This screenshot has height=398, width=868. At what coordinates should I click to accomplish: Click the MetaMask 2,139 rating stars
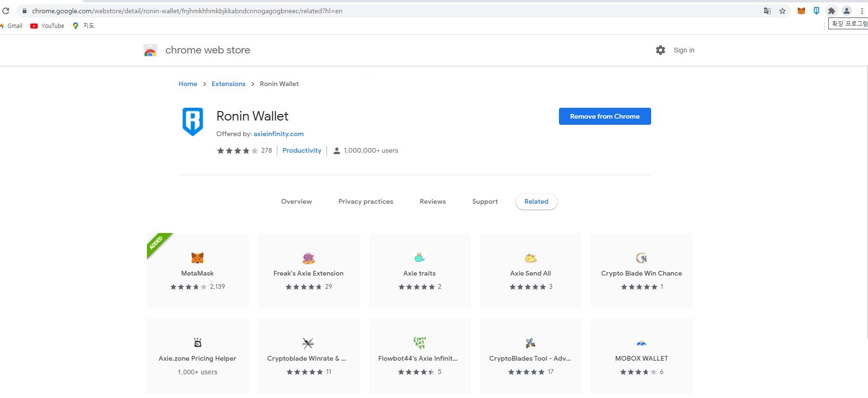(189, 287)
